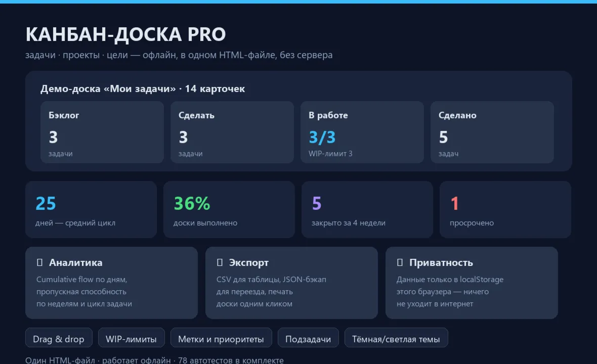The height and width of the screenshot is (364, 597).
Task: Click the number 3 in the Сделать card
Action: pos(184,138)
